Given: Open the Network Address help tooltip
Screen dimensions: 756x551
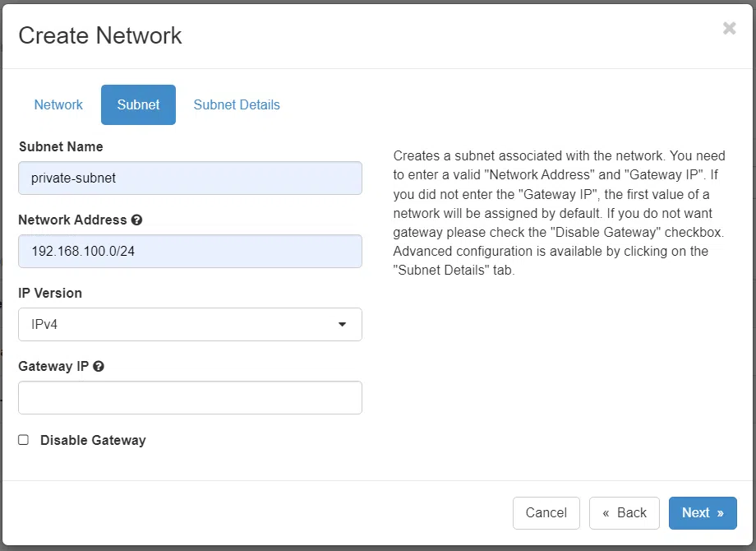Looking at the screenshot, I should point(136,220).
